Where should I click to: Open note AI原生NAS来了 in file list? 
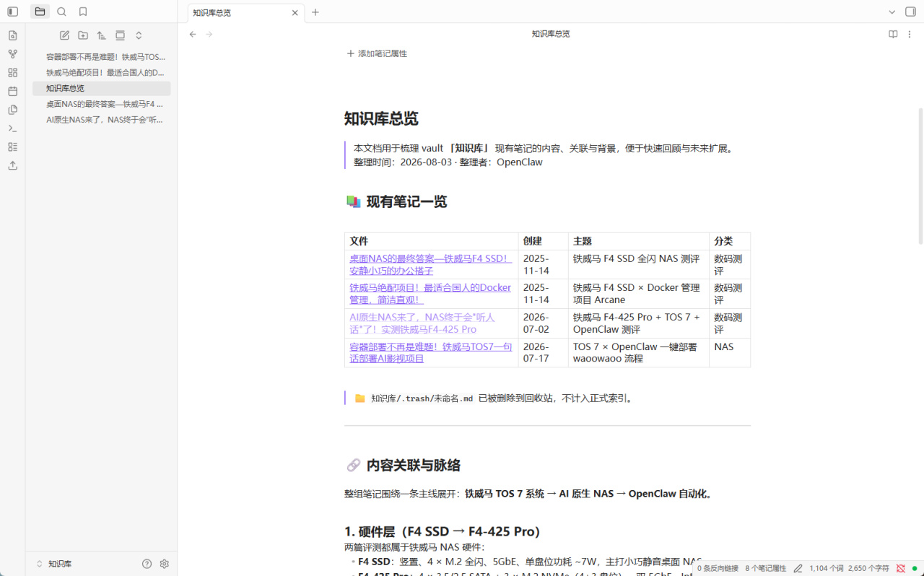[102, 120]
